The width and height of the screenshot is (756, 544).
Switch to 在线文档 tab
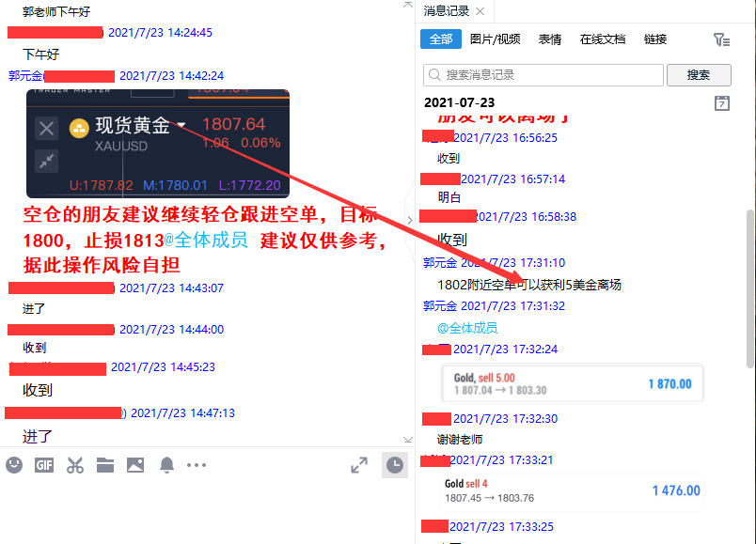(x=603, y=39)
